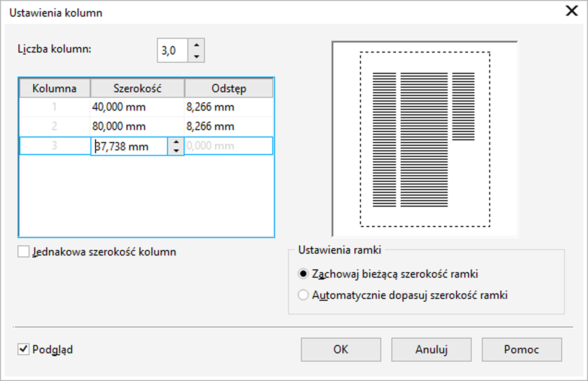Image resolution: width=588 pixels, height=381 pixels.
Task: Select Zachowaj bieżącą szerokość ramki option
Action: [x=303, y=274]
